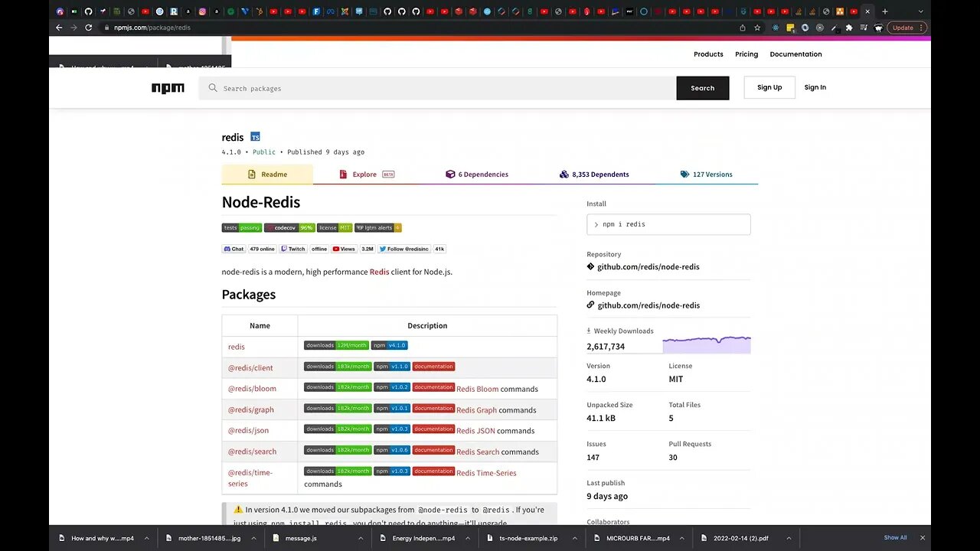
Task: Open the Chrome extensions puzzle icon
Action: point(849,28)
